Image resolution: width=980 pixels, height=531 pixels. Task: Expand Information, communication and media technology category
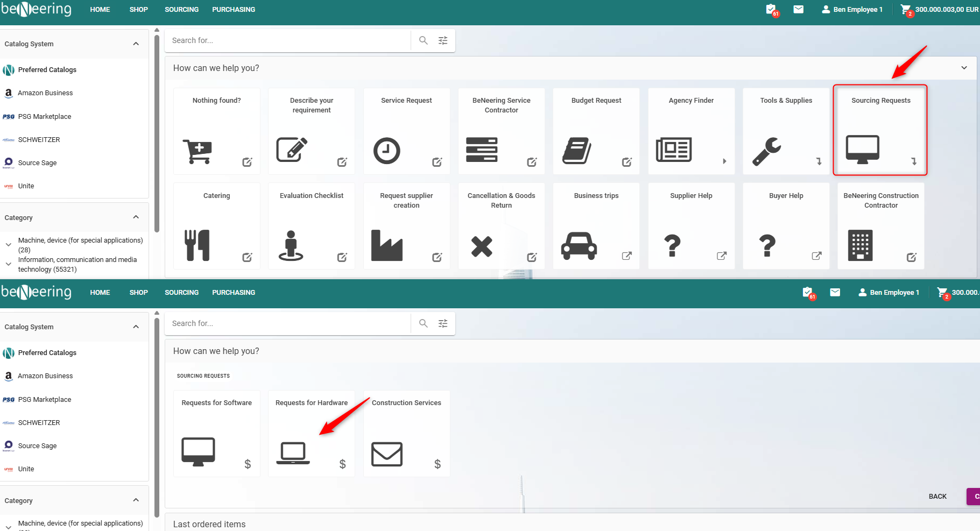pos(9,264)
